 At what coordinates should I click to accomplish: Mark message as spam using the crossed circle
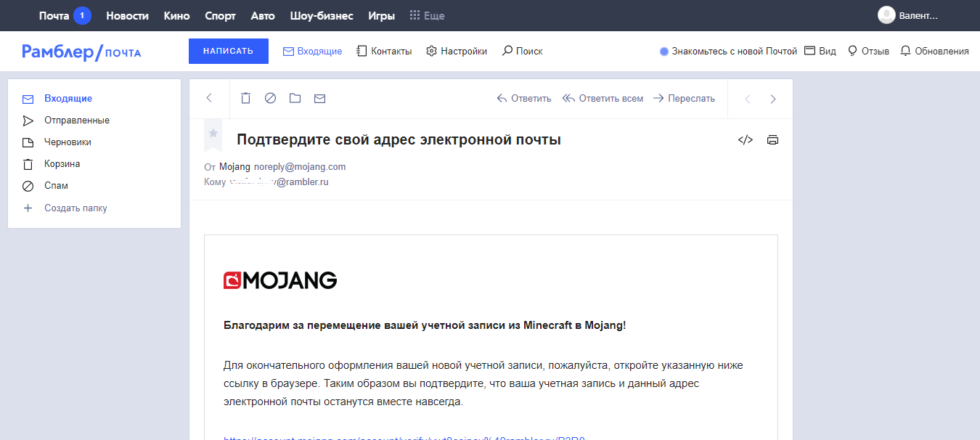pos(270,98)
